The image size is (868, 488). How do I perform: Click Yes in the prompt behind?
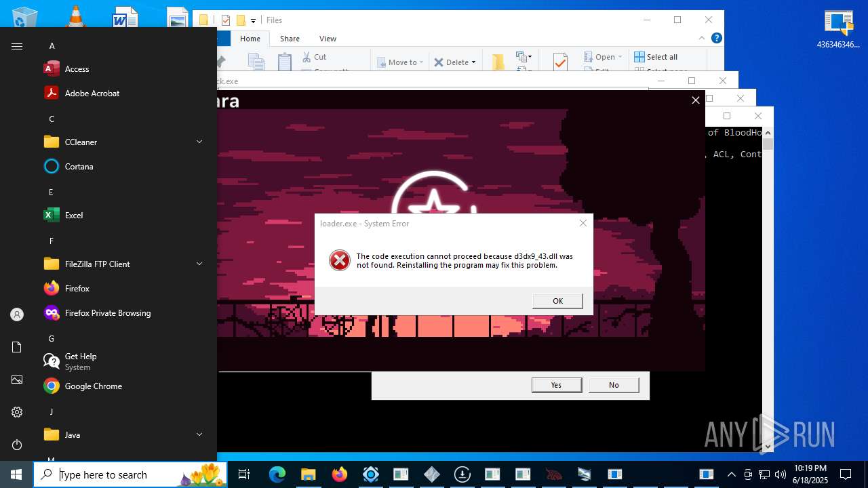point(556,385)
